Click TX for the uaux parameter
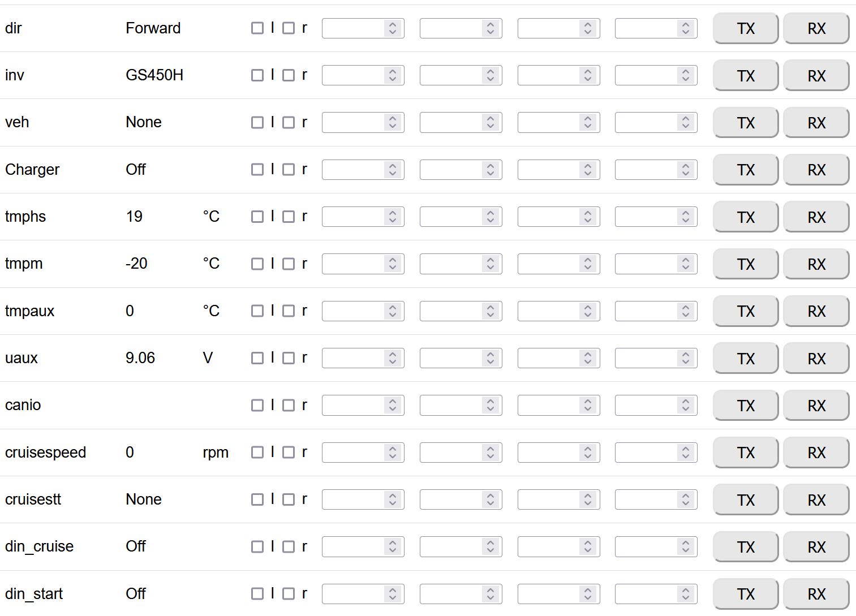 pyautogui.click(x=745, y=359)
